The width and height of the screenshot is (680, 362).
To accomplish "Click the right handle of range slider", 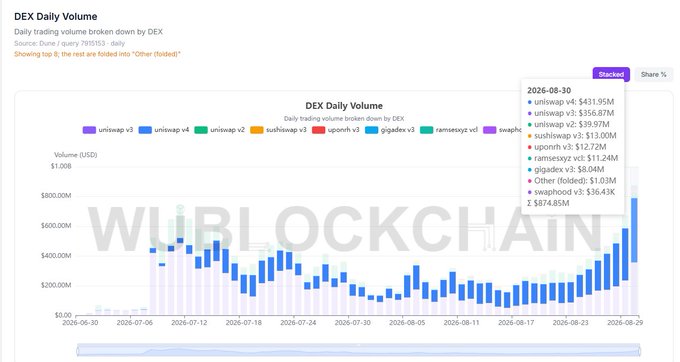I will click(x=639, y=350).
